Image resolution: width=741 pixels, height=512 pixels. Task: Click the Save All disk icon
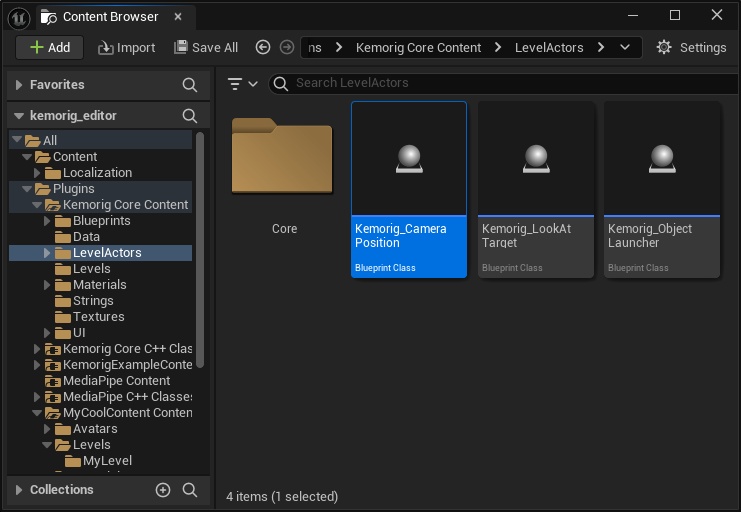coord(181,47)
